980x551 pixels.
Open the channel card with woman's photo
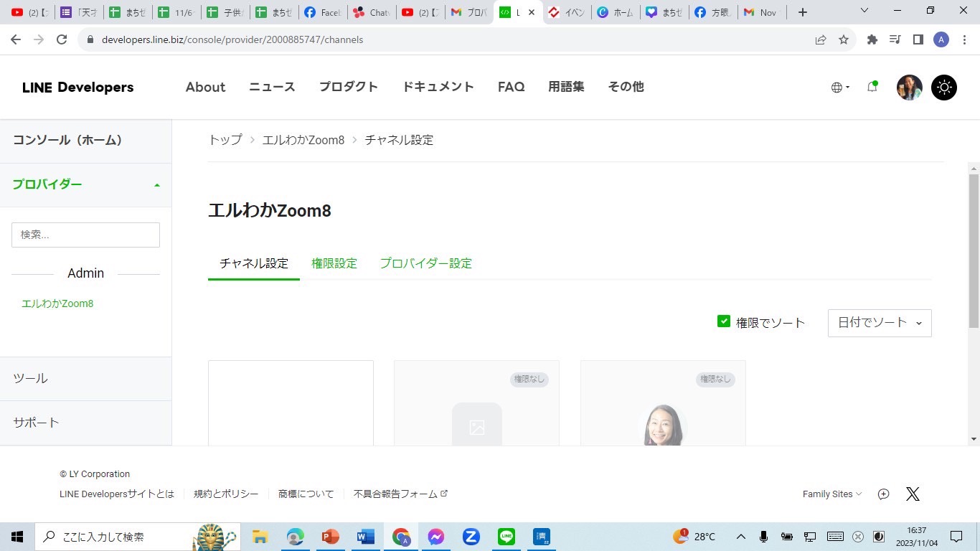click(663, 403)
